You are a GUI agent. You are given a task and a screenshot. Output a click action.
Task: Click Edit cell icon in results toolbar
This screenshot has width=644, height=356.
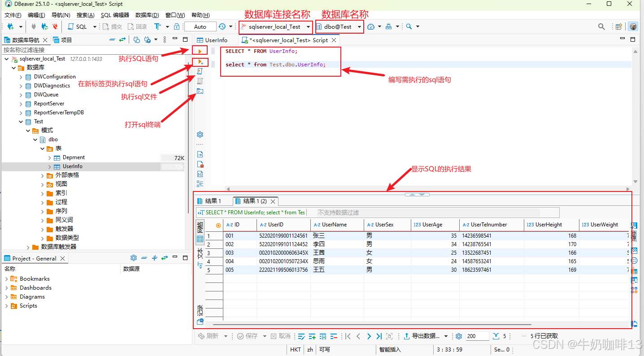point(301,336)
